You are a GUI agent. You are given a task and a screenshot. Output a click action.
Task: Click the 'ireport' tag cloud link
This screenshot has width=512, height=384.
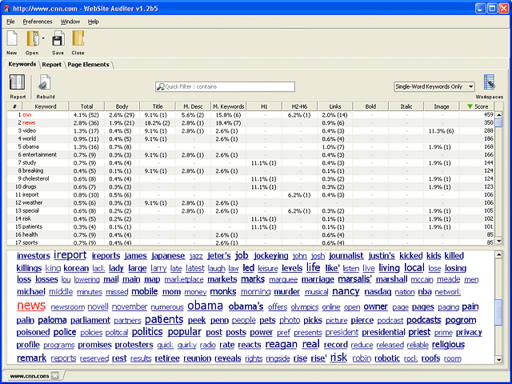pos(70,255)
